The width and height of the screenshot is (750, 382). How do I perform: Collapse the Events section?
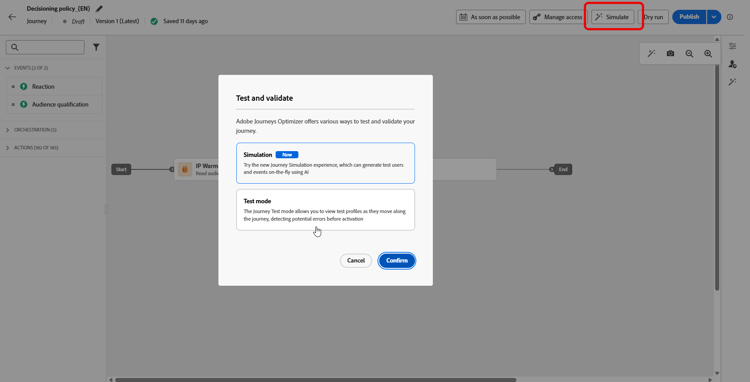coord(8,68)
